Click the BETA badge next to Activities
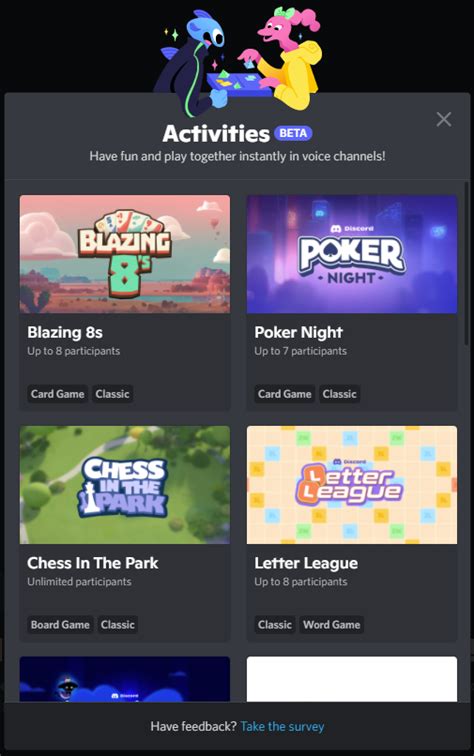The image size is (474, 756). pyautogui.click(x=293, y=133)
